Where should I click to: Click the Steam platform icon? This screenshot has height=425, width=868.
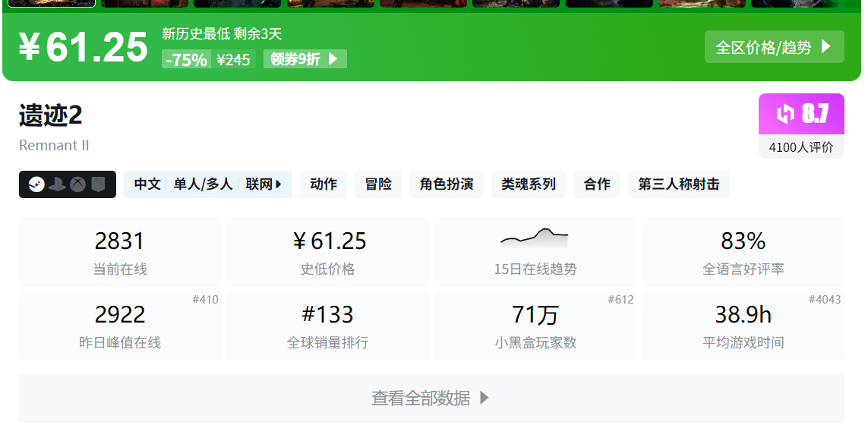(x=37, y=184)
